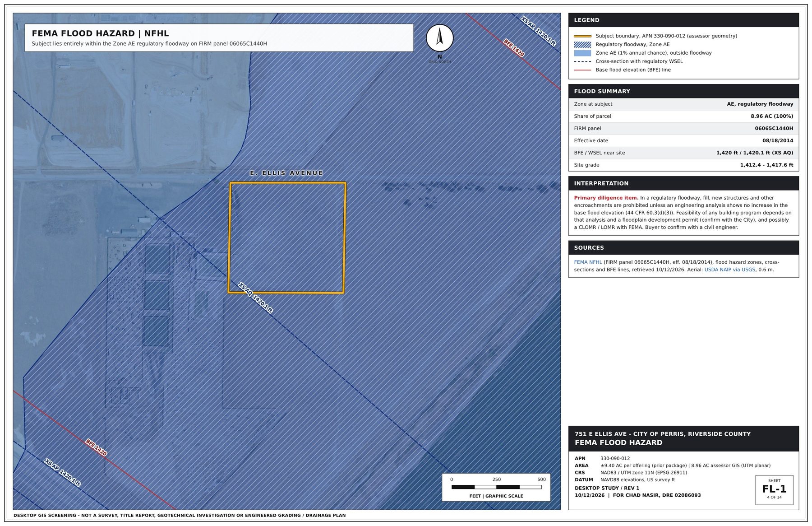The image size is (812, 526).
Task: Click the 'Subject boundary, APN 330-090-012' legend text
Action: 666,36
